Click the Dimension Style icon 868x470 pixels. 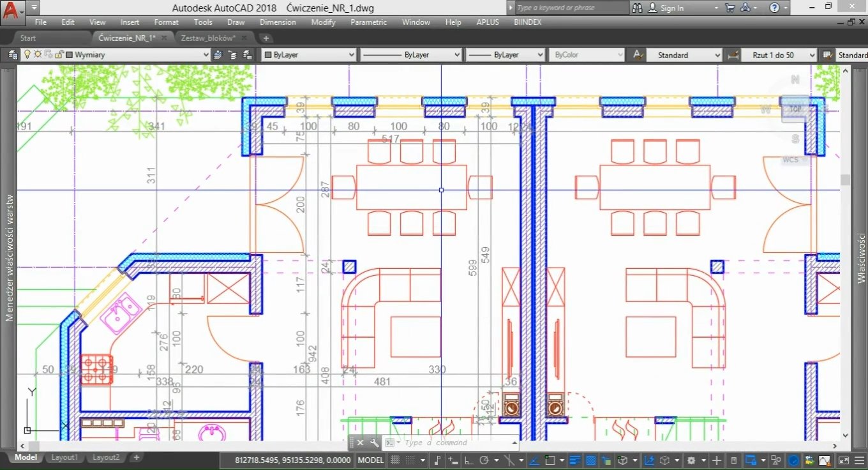733,55
